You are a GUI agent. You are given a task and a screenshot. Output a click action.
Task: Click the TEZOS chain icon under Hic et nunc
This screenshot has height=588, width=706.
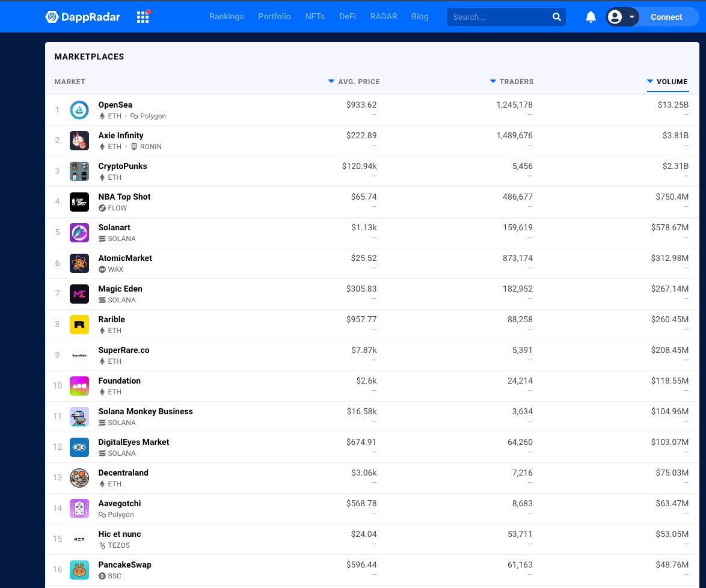[x=102, y=545]
